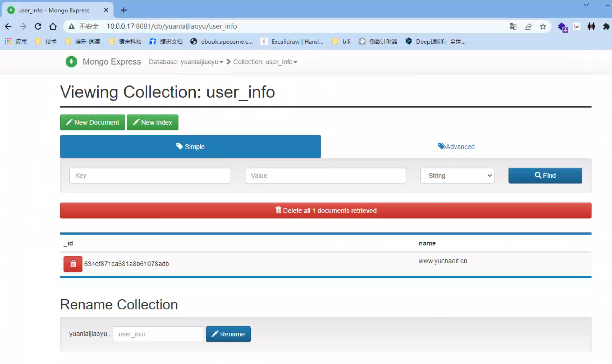
Task: Open the String type select box
Action: tap(457, 176)
